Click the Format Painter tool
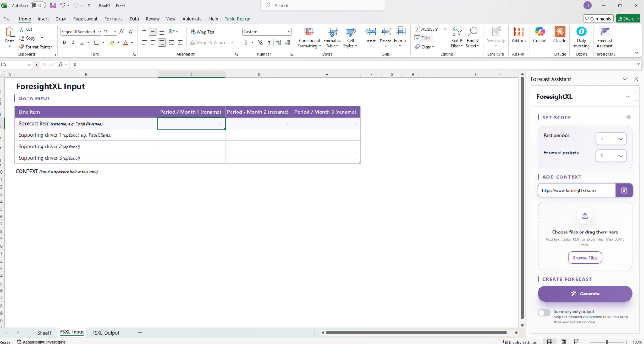The height and width of the screenshot is (344, 644). (x=36, y=47)
